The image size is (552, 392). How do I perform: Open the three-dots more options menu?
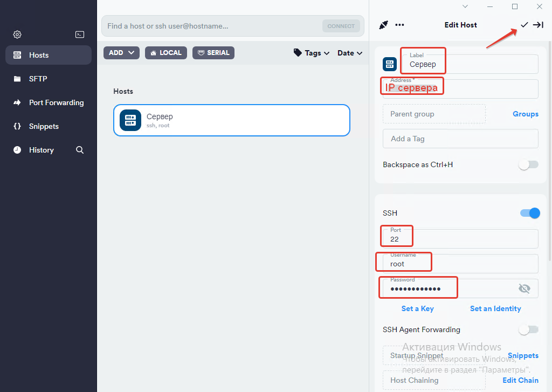pos(399,25)
